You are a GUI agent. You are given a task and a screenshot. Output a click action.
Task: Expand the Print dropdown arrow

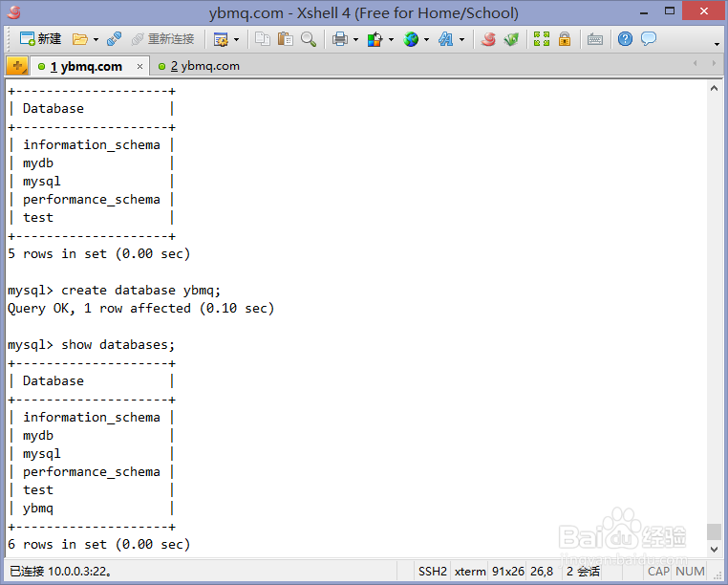pos(356,40)
